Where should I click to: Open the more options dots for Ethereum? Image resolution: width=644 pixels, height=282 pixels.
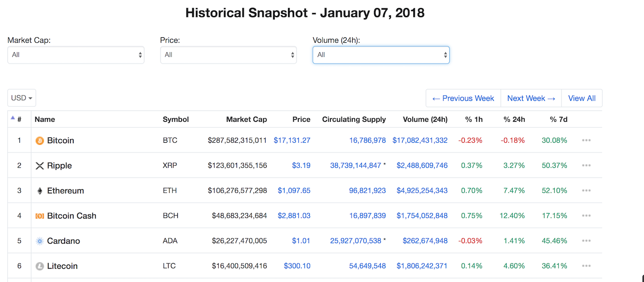[x=586, y=191]
